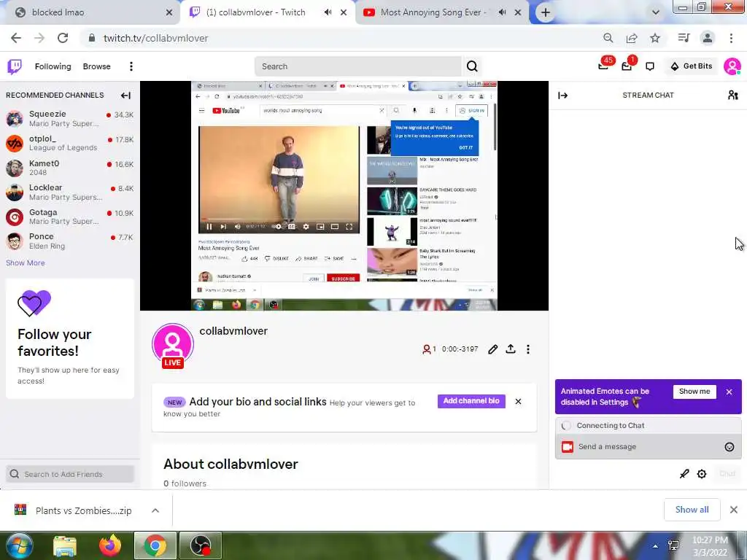Viewport: 747px width, 560px height.
Task: Click the Send a message chat box
Action: click(x=648, y=447)
